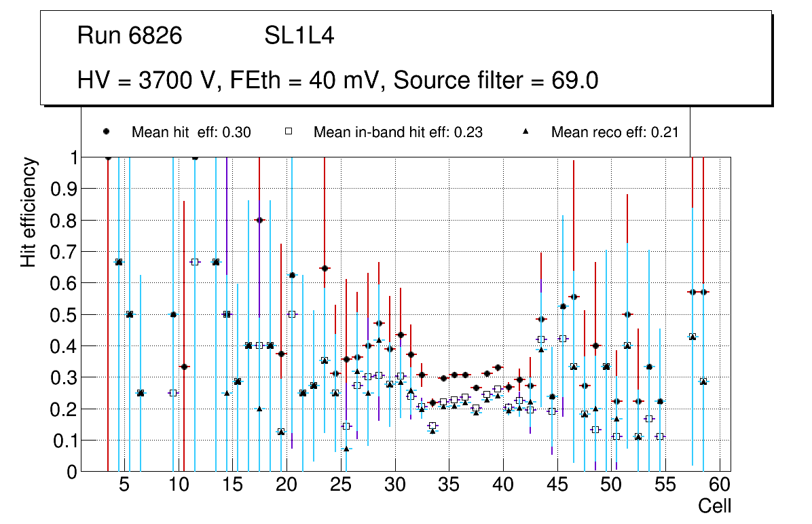The height and width of the screenshot is (524, 812).
Task: Click the topmost filled circle at cell 3
Action: (x=108, y=157)
